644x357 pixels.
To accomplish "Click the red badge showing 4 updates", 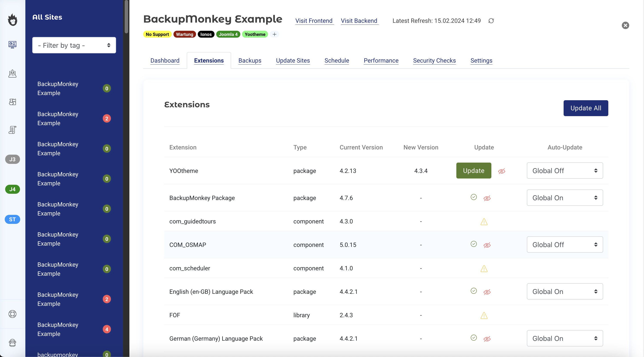I will tap(107, 329).
